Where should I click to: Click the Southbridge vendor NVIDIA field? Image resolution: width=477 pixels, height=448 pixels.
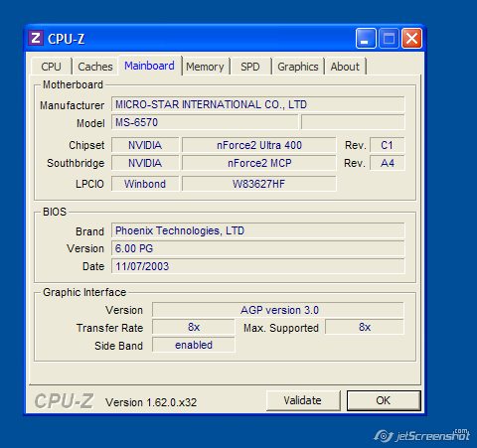145,163
